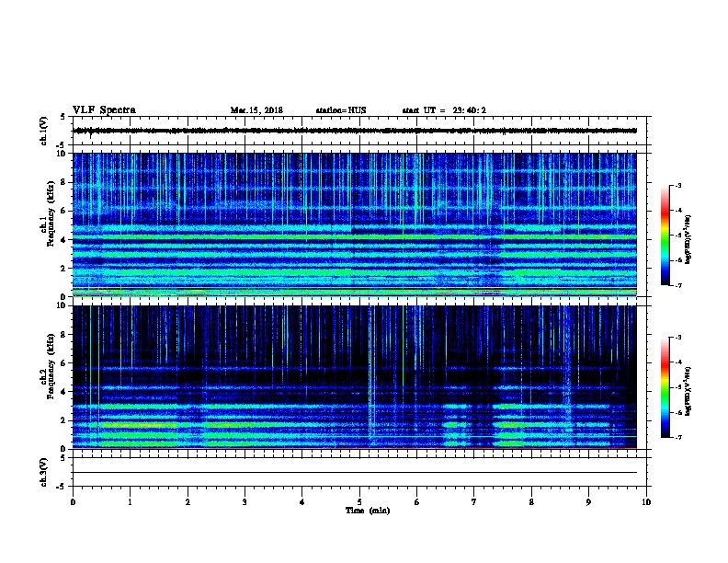Image resolution: width=728 pixels, height=563 pixels.
Task: Click the ch.1(V) waveform trace panel
Action: (x=359, y=131)
